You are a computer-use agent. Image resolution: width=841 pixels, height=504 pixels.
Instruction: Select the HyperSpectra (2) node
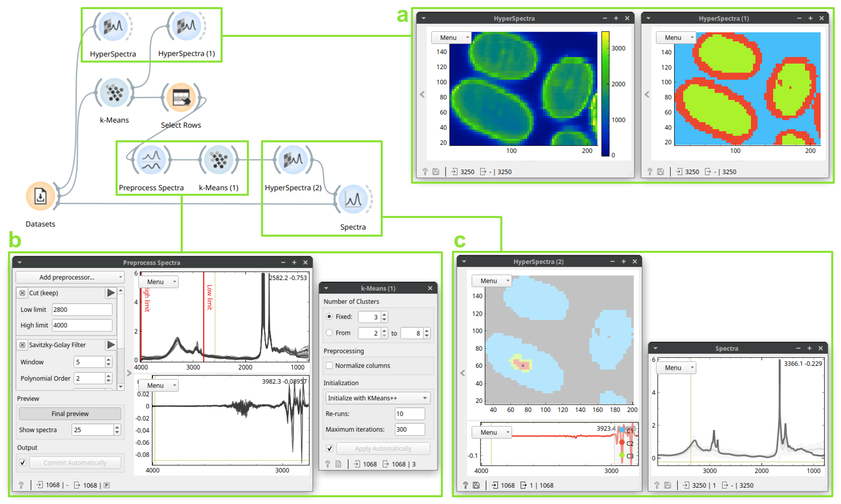[293, 160]
